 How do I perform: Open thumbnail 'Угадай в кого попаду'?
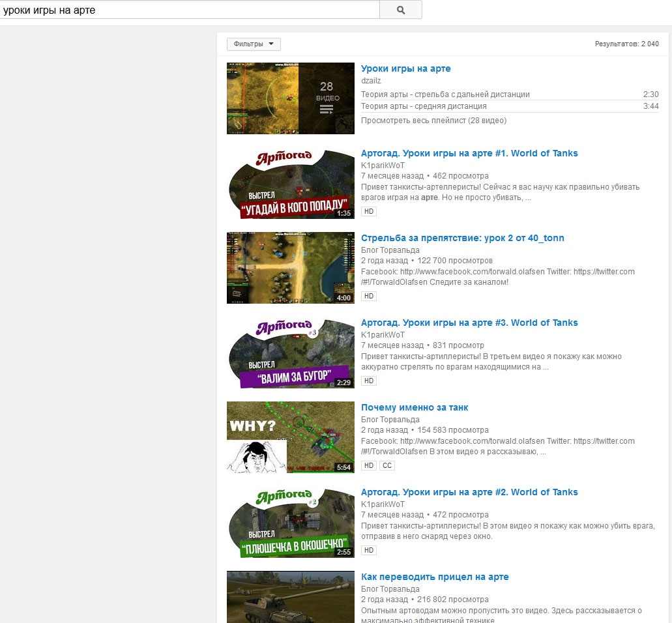290,183
